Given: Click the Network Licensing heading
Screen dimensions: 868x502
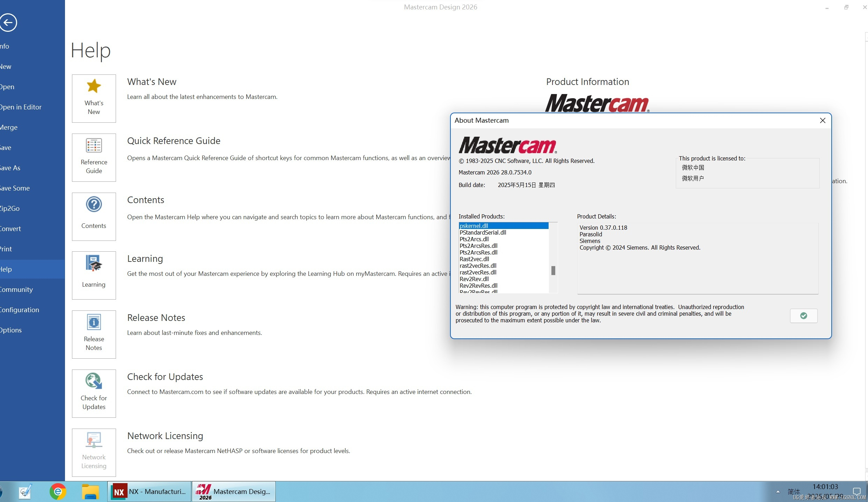Looking at the screenshot, I should [x=165, y=436].
